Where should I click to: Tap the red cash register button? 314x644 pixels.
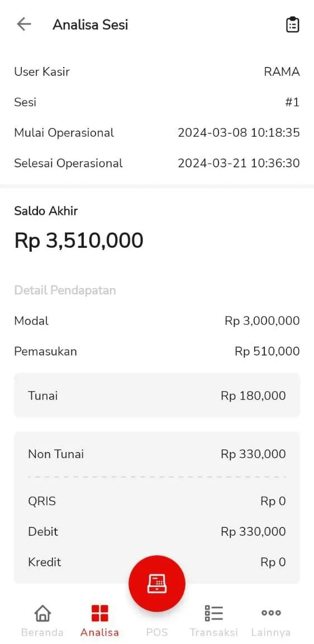157,583
